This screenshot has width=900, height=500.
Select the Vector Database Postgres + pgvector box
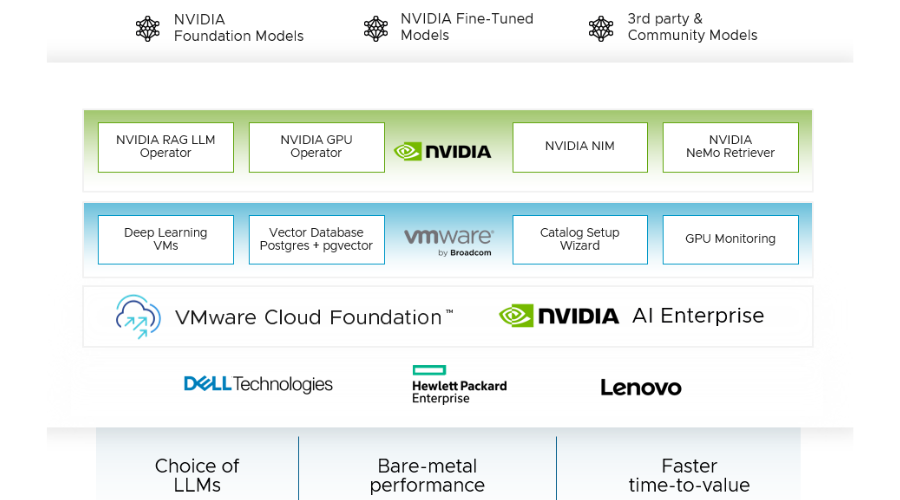tap(317, 239)
